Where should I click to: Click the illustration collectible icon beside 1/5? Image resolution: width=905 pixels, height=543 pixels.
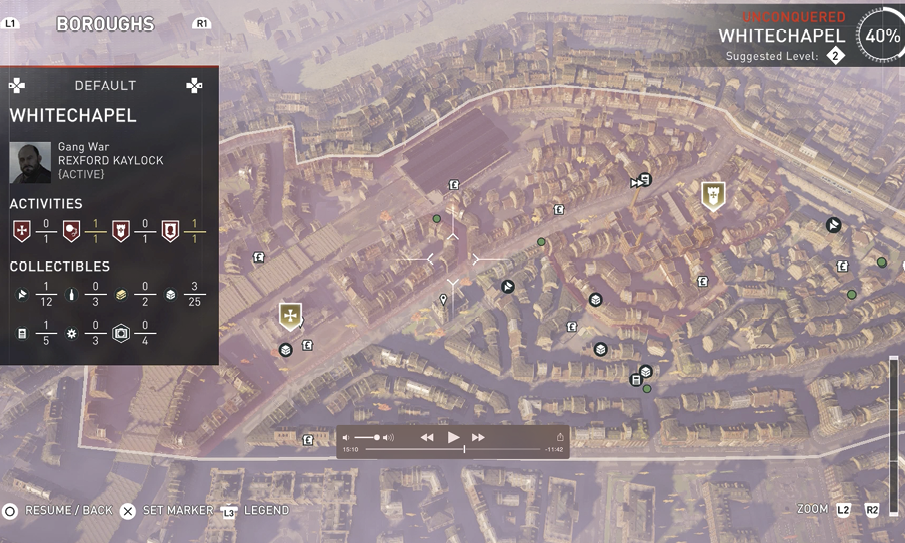[x=22, y=334]
